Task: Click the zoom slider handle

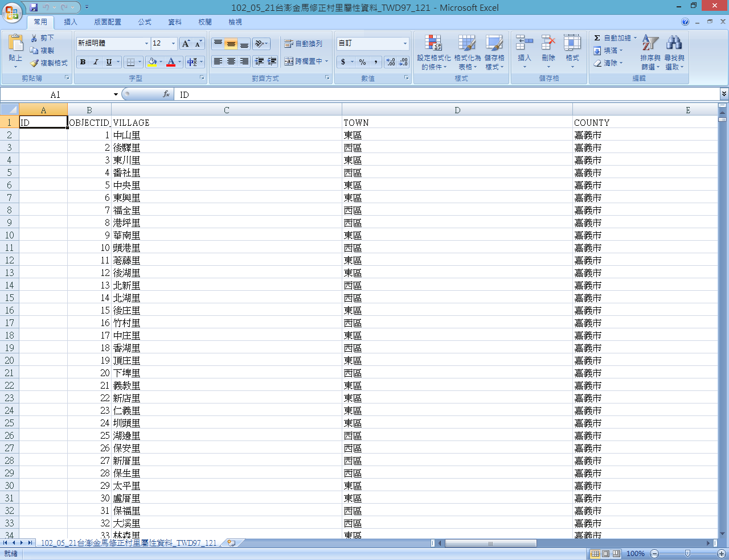Action: pyautogui.click(x=687, y=554)
